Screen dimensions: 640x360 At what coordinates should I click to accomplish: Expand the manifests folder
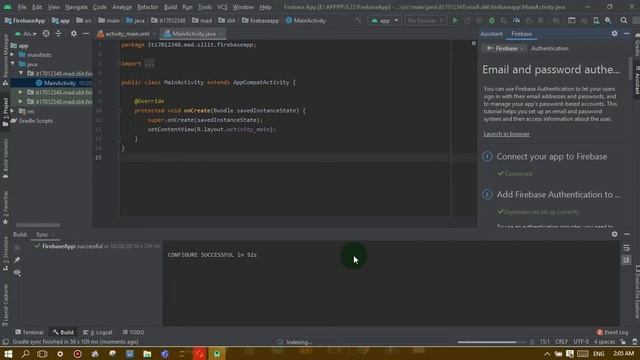point(13,55)
